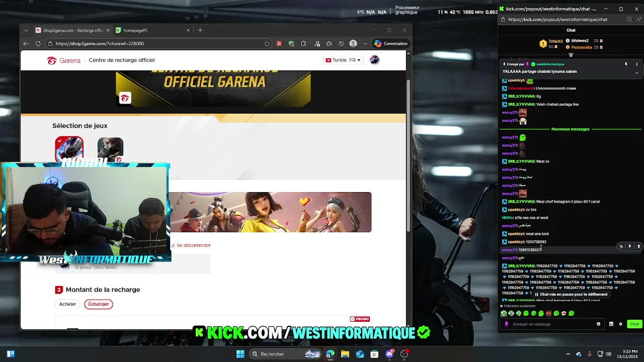Reload the Shop2game page
This screenshot has width=644, height=362.
[38, 44]
